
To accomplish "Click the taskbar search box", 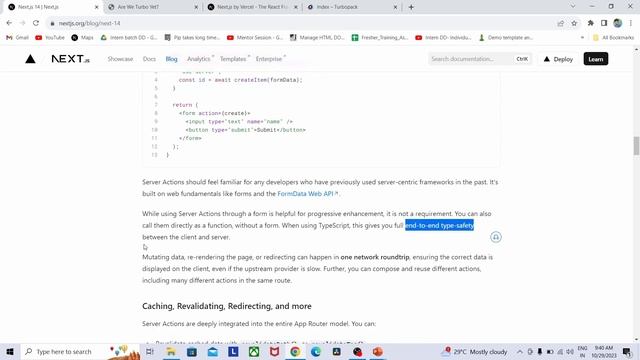I will (x=80, y=351).
